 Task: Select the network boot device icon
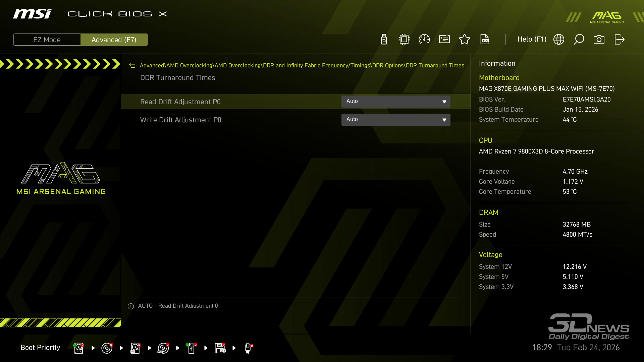click(x=248, y=348)
